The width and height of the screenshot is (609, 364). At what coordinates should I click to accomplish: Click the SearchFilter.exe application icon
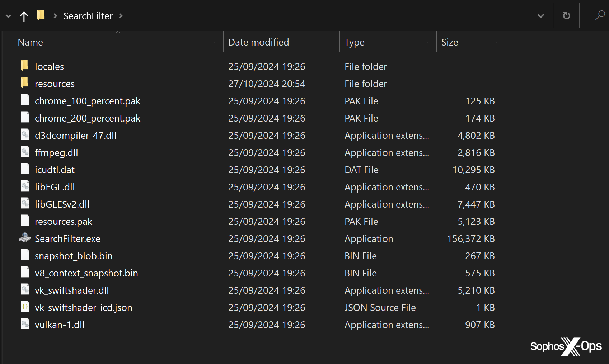(25, 238)
